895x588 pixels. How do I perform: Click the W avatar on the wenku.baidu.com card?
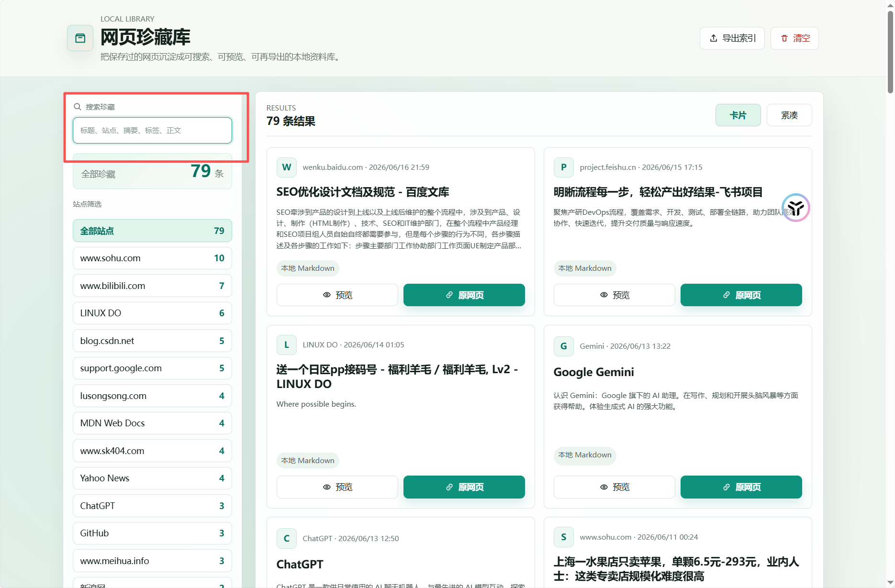287,167
